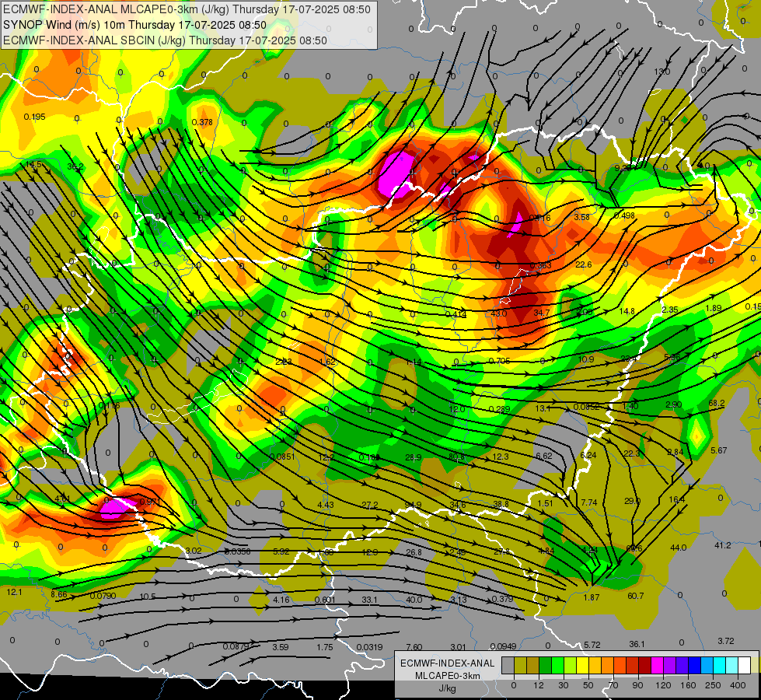The height and width of the screenshot is (700, 761).
Task: Click the legend tick label 70
Action: 613,685
